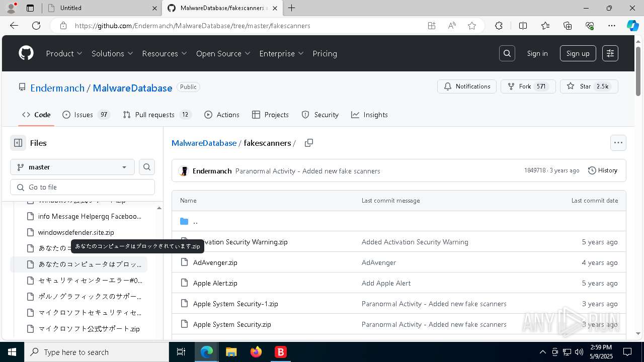
Task: Click the Sign up button
Action: (x=578, y=53)
